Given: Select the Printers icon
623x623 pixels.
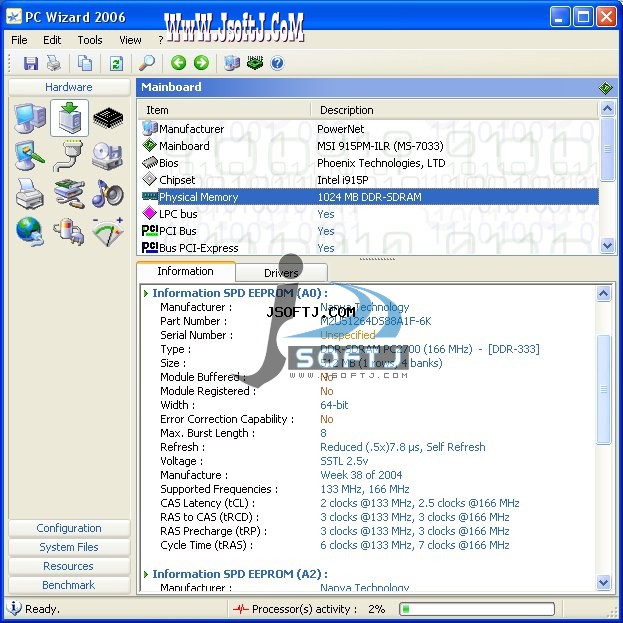Looking at the screenshot, I should [30, 194].
